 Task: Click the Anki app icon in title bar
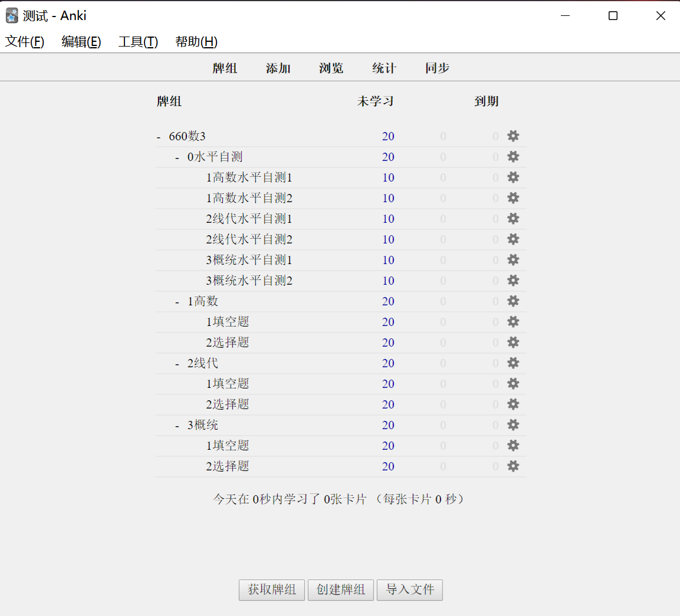(x=12, y=15)
